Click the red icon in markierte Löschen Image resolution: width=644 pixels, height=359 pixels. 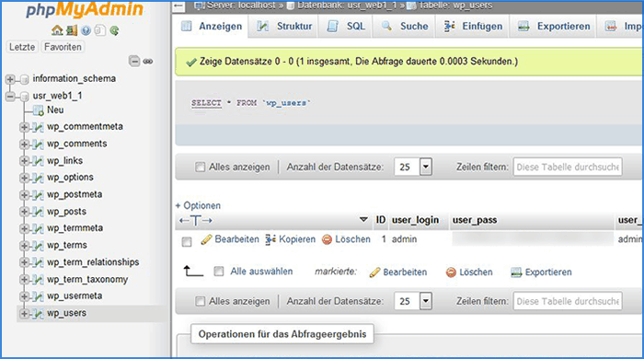pos(451,272)
